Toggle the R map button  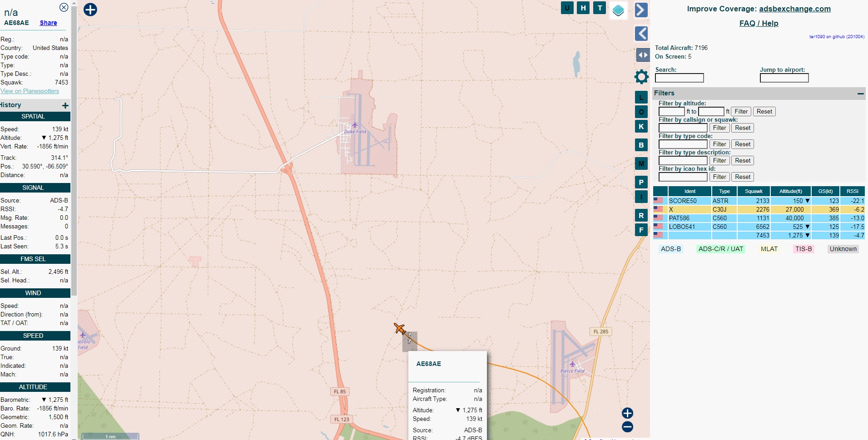pos(641,215)
